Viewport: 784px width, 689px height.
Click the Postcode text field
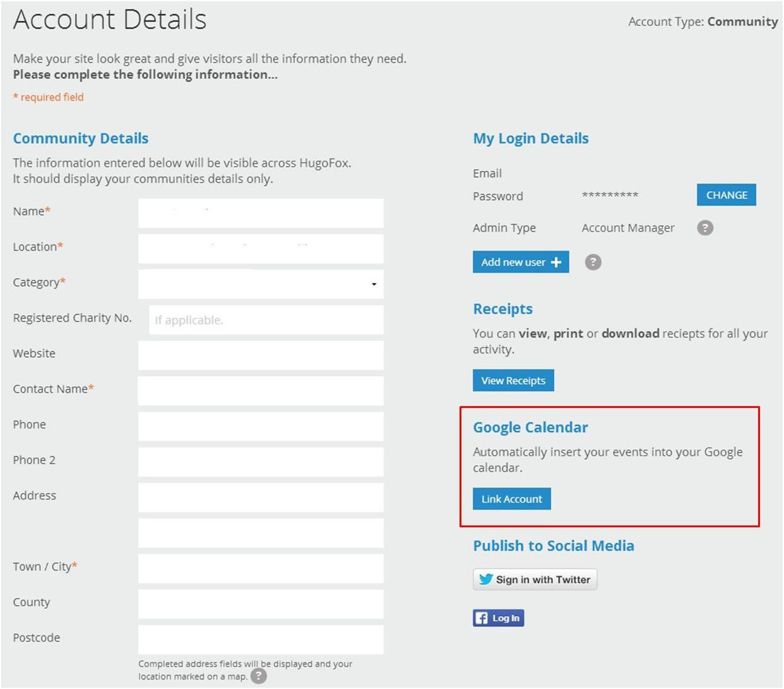[261, 640]
